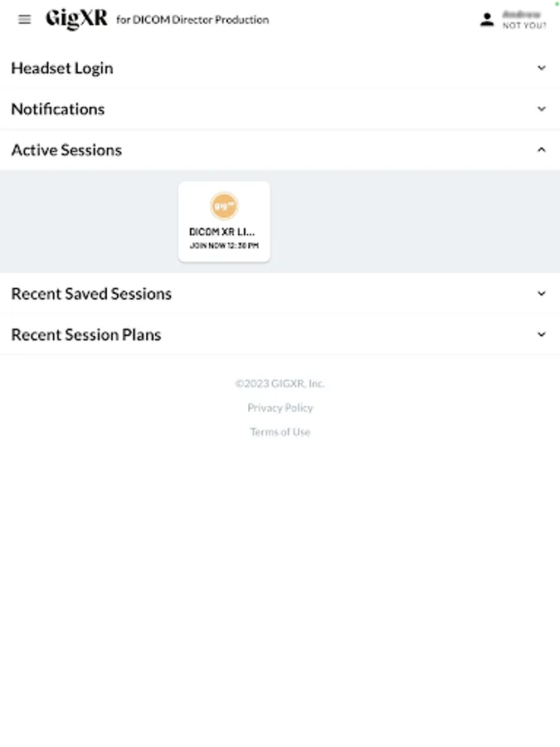Click the Recent Session Plans heading
Screen dimensions: 560x747
86,334
